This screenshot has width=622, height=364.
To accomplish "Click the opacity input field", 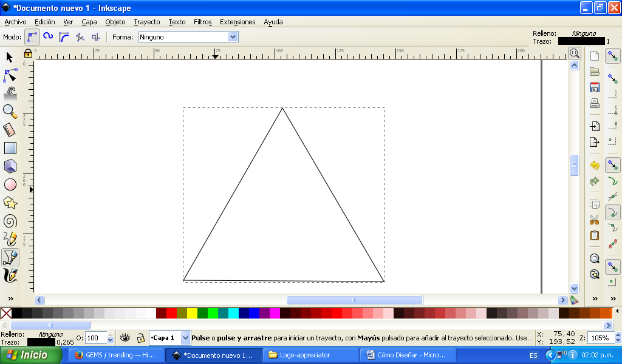I will coord(97,338).
